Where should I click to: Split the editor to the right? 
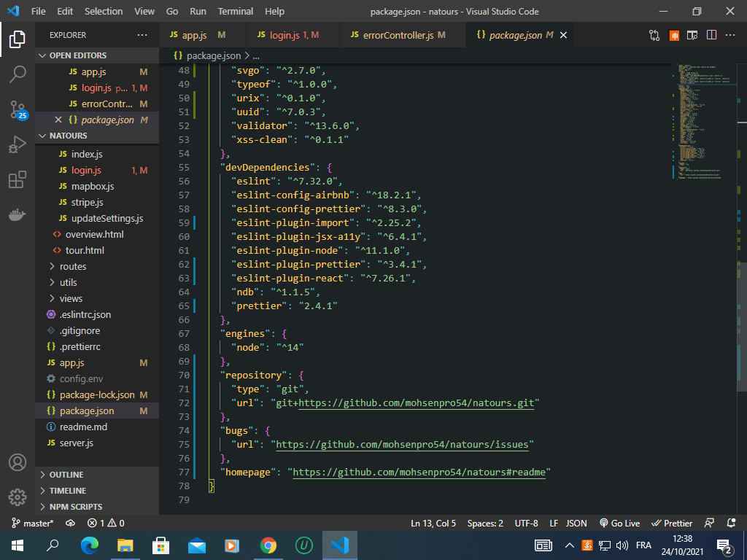(711, 35)
